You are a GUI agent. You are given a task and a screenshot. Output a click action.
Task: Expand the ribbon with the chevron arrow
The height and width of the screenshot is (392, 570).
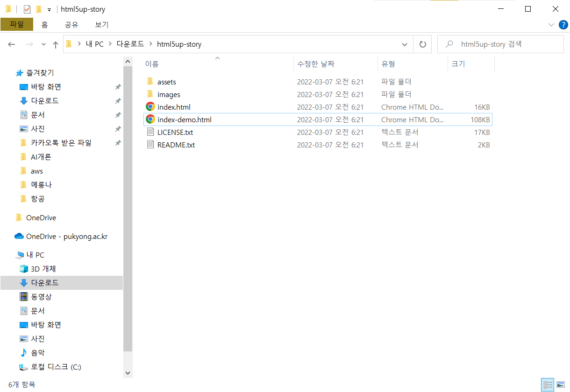pos(551,24)
